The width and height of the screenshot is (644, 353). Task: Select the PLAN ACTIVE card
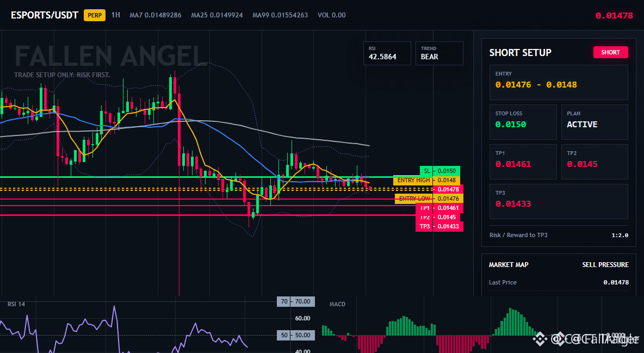click(x=595, y=122)
